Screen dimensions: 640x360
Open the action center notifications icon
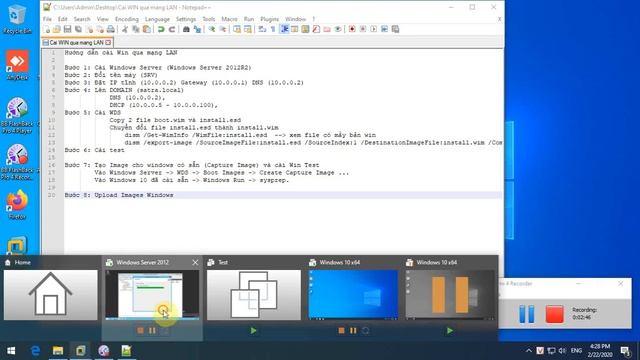[x=625, y=351]
